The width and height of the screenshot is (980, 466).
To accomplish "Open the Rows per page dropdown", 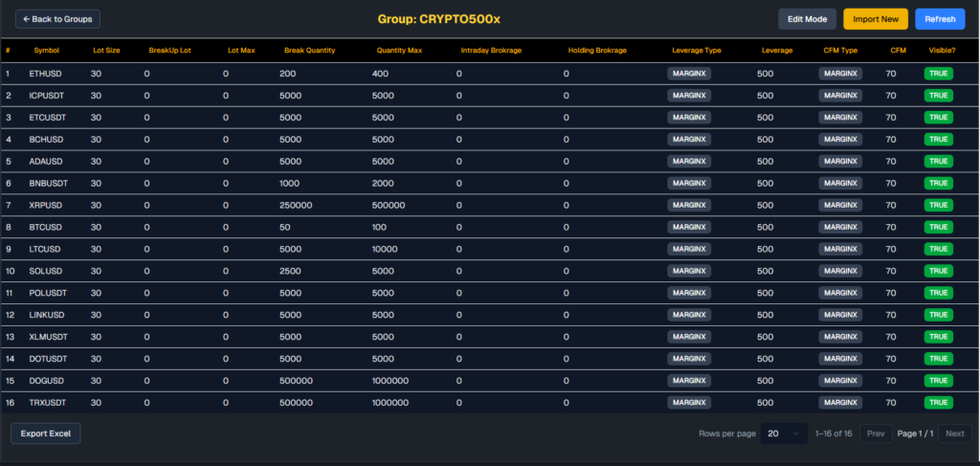I will click(x=784, y=433).
